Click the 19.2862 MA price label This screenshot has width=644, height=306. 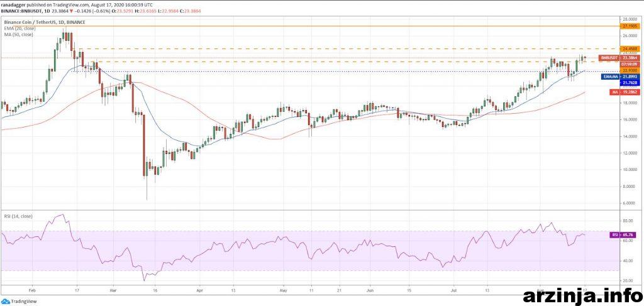[630, 92]
